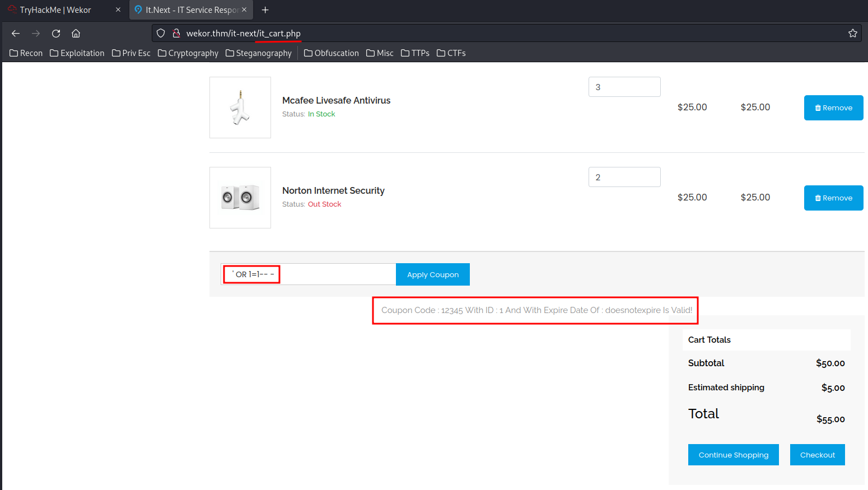Edit the quantity field for Mcafee Livesafe Antivirus
868x490 pixels.
click(624, 87)
